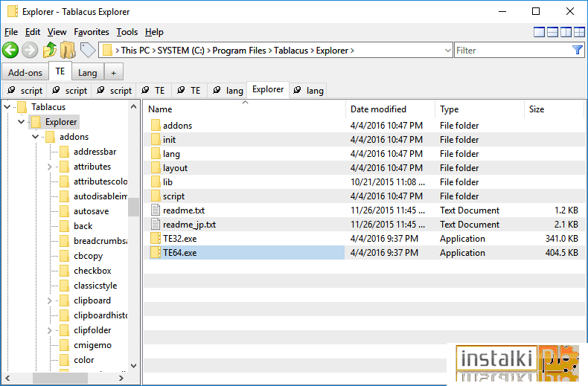
Task: Click TE64.exe application icon
Action: (x=156, y=253)
